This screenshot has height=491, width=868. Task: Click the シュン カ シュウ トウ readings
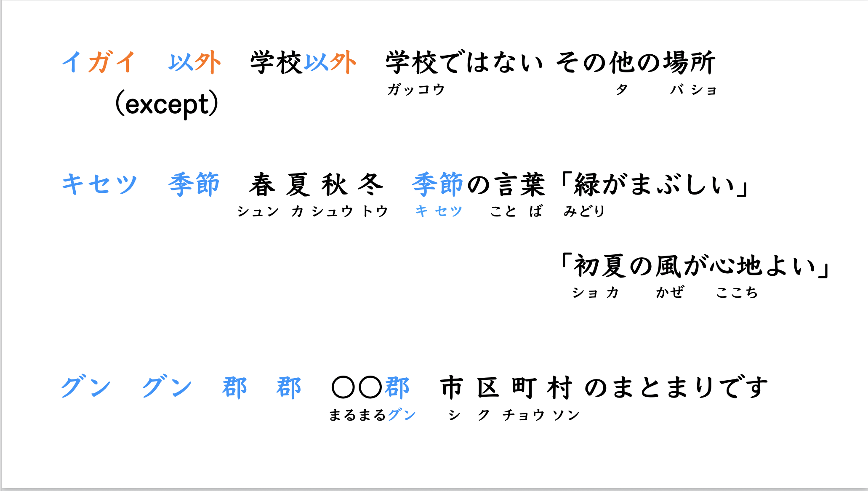point(312,211)
